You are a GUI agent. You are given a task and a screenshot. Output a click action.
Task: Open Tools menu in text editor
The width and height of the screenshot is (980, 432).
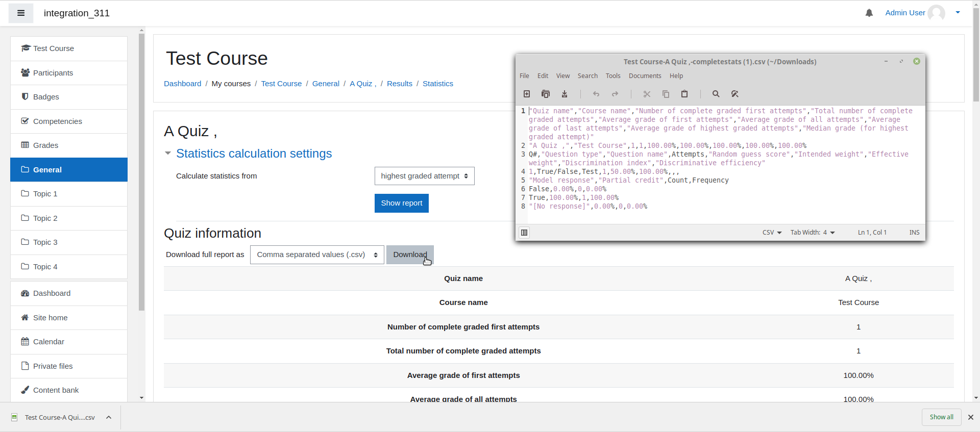613,76
